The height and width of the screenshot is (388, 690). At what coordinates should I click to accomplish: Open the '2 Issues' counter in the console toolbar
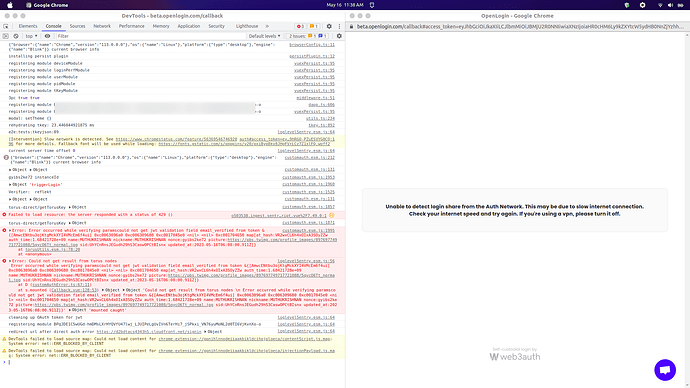click(308, 36)
